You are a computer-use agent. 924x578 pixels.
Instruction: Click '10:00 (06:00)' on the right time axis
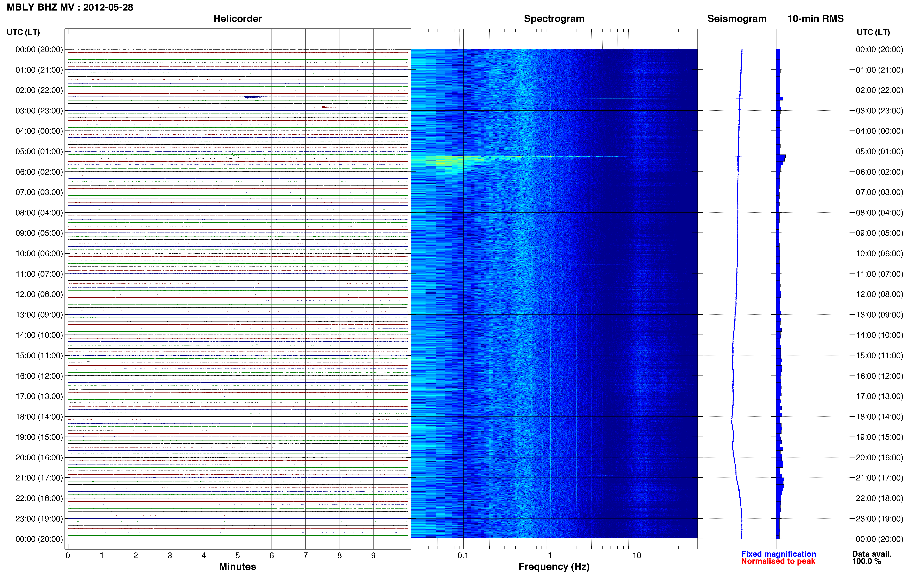[x=879, y=253]
